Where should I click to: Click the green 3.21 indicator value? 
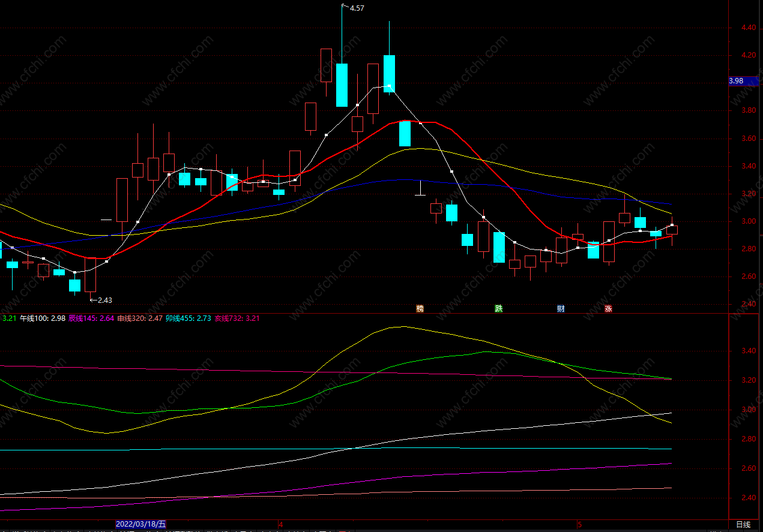click(x=9, y=318)
